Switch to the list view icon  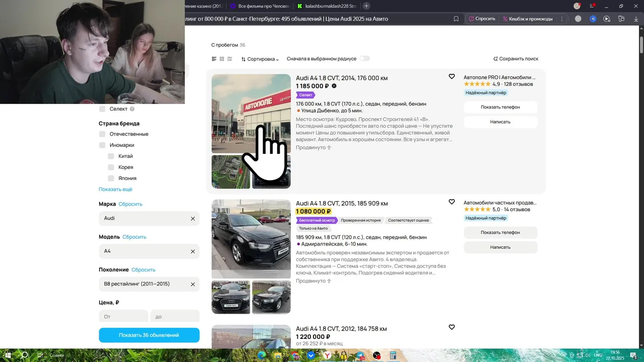click(214, 59)
